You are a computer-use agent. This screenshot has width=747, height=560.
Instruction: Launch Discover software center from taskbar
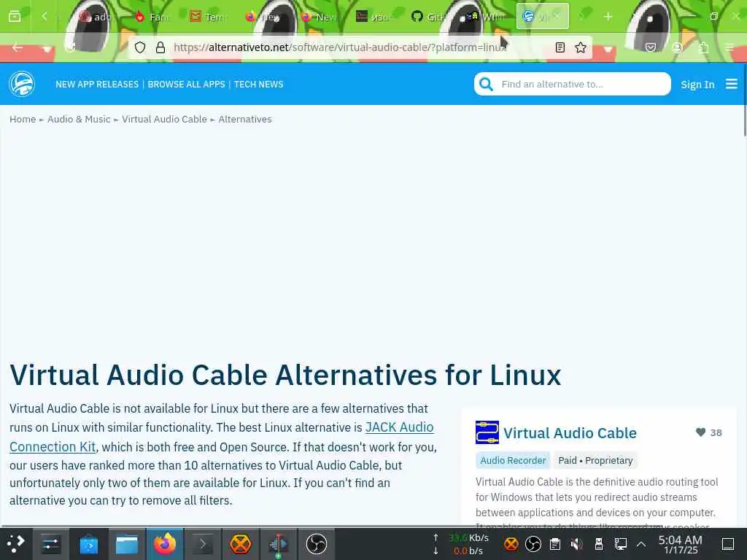point(88,544)
